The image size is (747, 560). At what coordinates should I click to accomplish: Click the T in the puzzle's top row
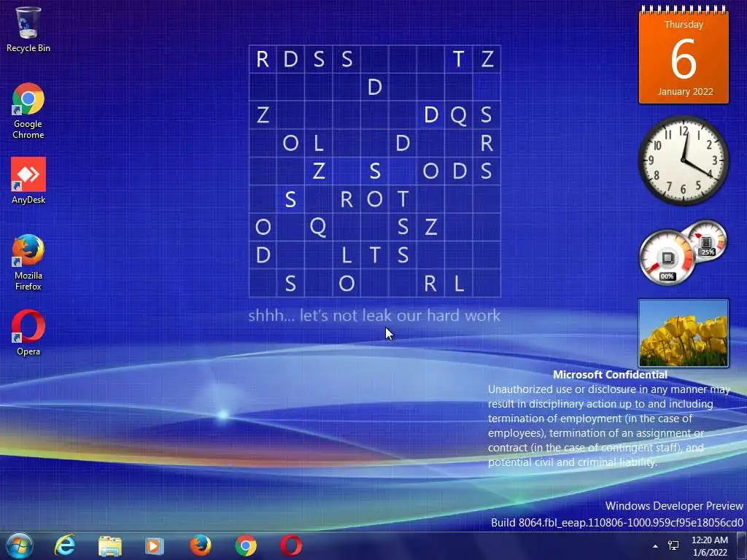(458, 59)
